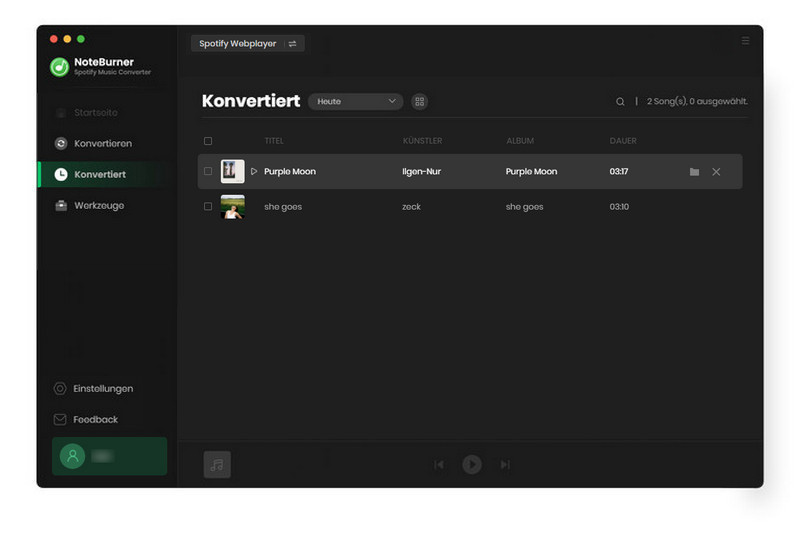Click the user avatar icon
Viewport: 800px width, 536px height.
click(x=72, y=456)
